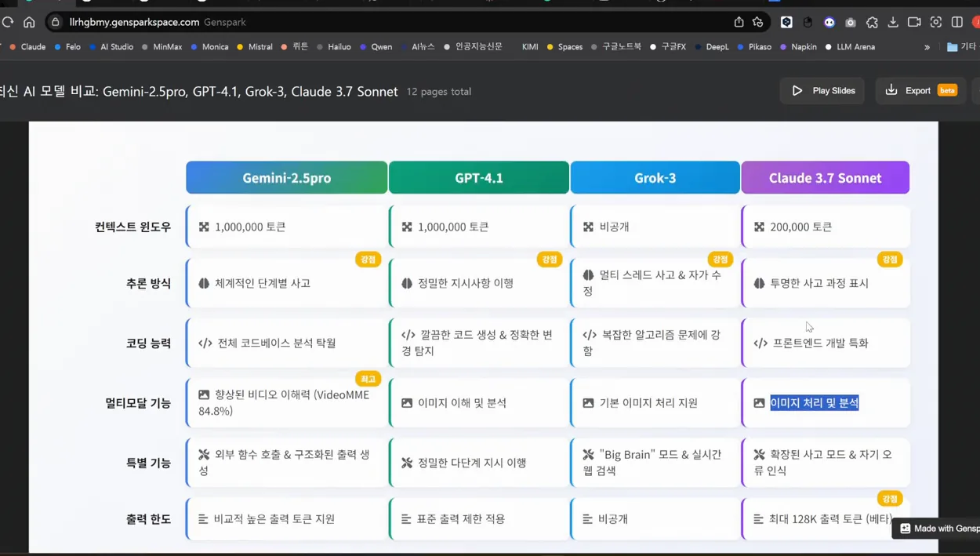Click the site security lock icon

(x=55, y=22)
